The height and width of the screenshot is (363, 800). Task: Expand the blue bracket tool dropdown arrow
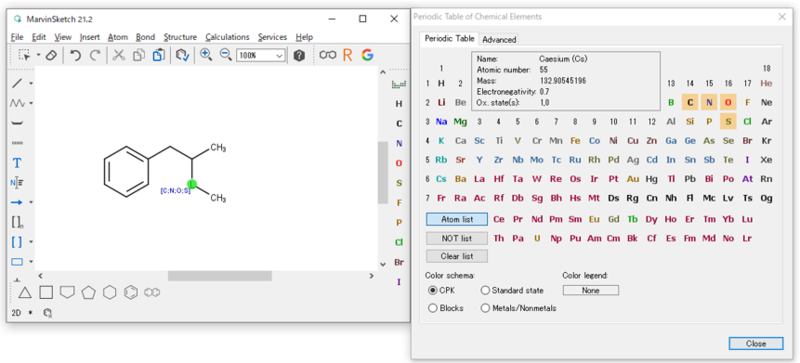click(x=31, y=242)
